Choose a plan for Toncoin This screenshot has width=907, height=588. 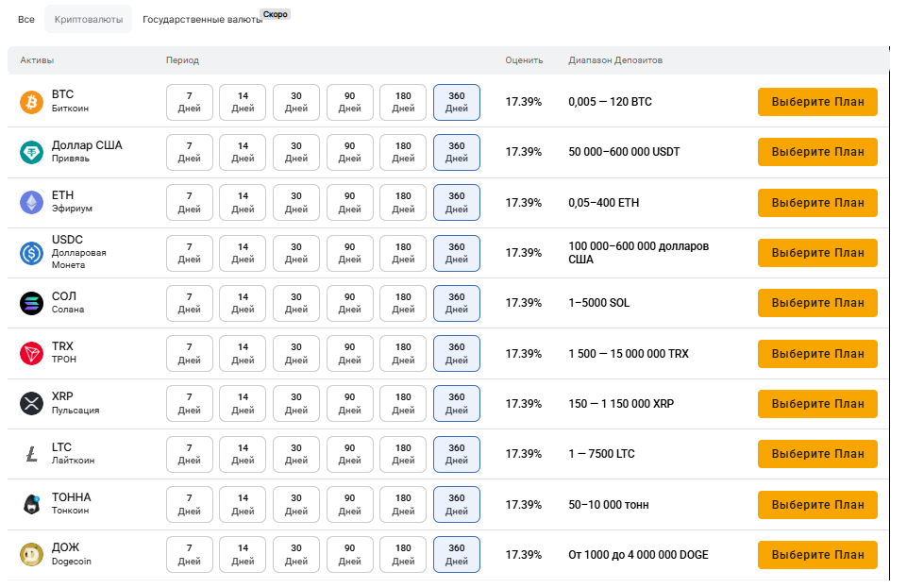[x=817, y=505]
